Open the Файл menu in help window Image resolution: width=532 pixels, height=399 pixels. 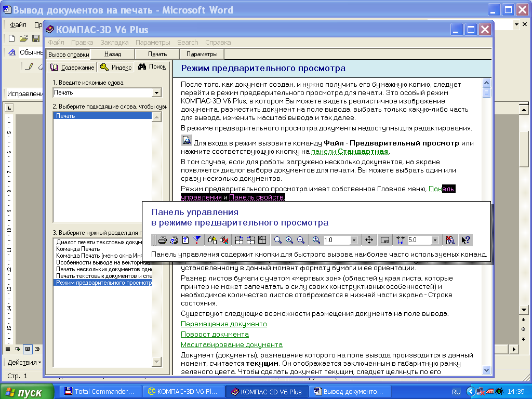coord(56,43)
